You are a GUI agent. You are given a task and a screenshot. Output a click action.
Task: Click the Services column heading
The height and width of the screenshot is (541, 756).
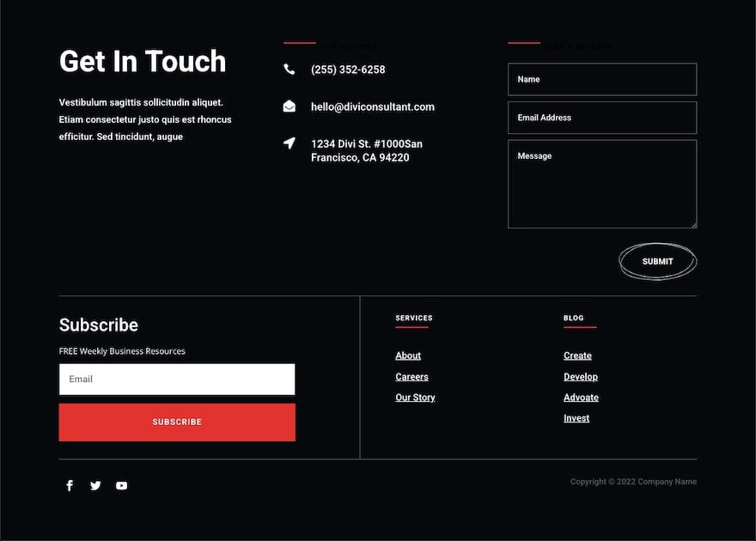(414, 318)
